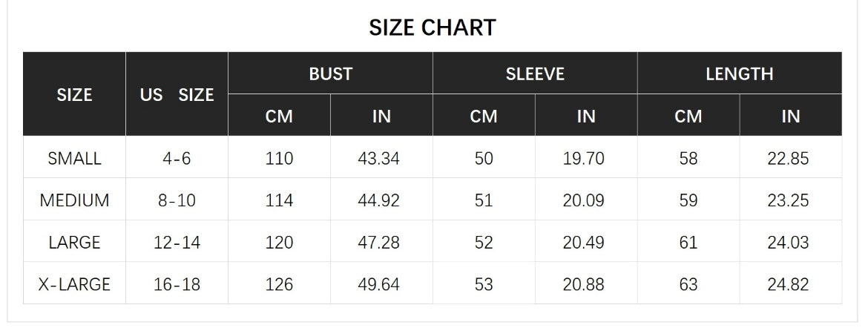
Task: Click the 53 sleeve centimeter value
Action: [x=483, y=284]
